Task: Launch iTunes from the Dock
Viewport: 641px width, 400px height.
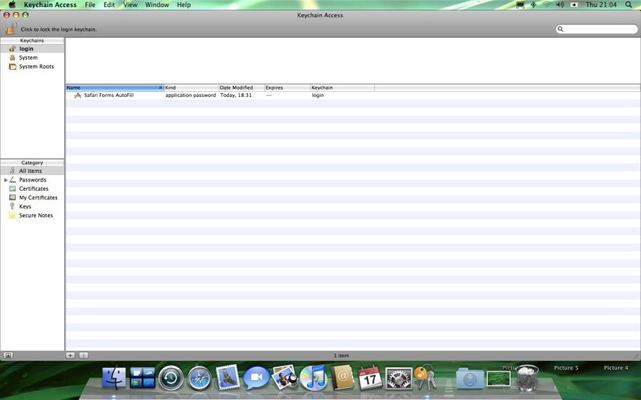Action: coord(314,378)
